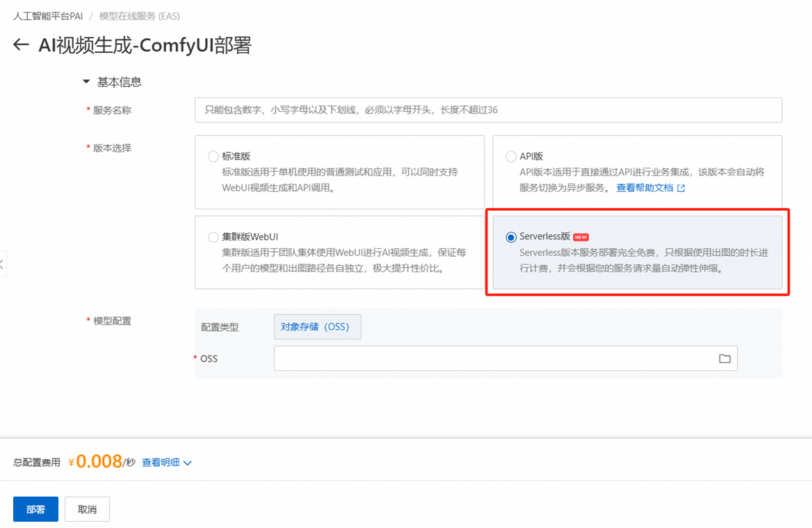Select the API版 radio button
This screenshot has height=528, width=812.
pos(511,157)
